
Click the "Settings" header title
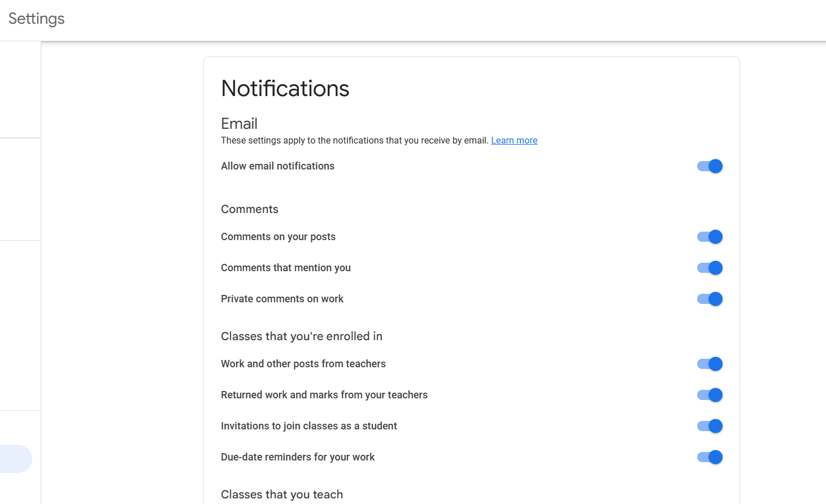tap(36, 19)
